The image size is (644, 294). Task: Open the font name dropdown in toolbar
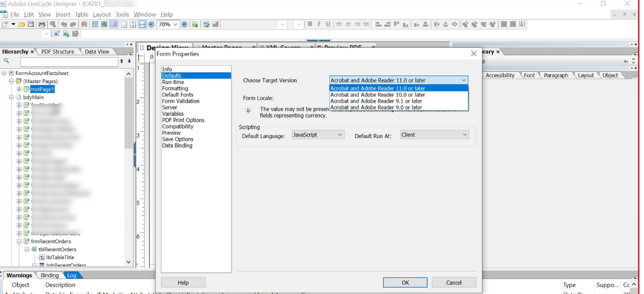coord(283,25)
